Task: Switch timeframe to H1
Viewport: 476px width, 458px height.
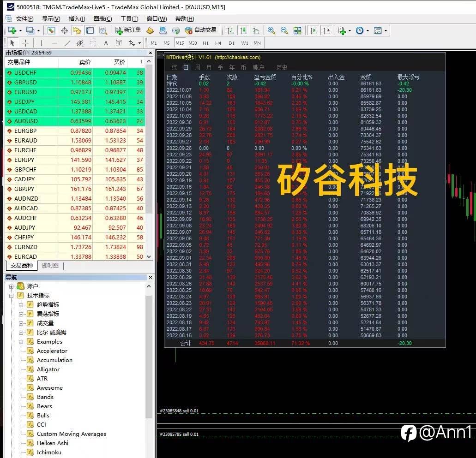Action: (x=205, y=43)
